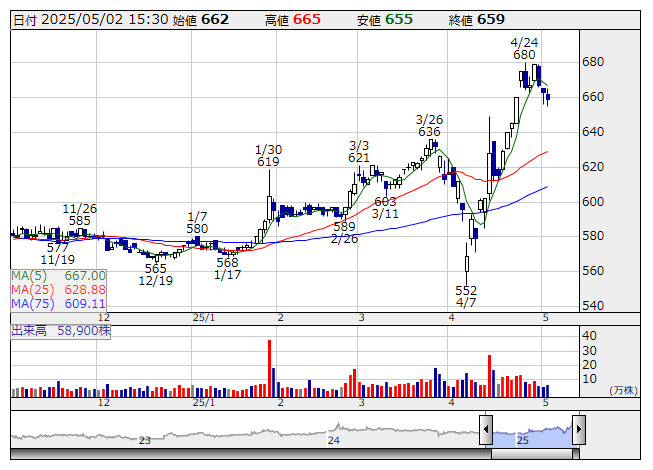The height and width of the screenshot is (470, 653).
Task: Click the right range handle arrow button
Action: (579, 430)
